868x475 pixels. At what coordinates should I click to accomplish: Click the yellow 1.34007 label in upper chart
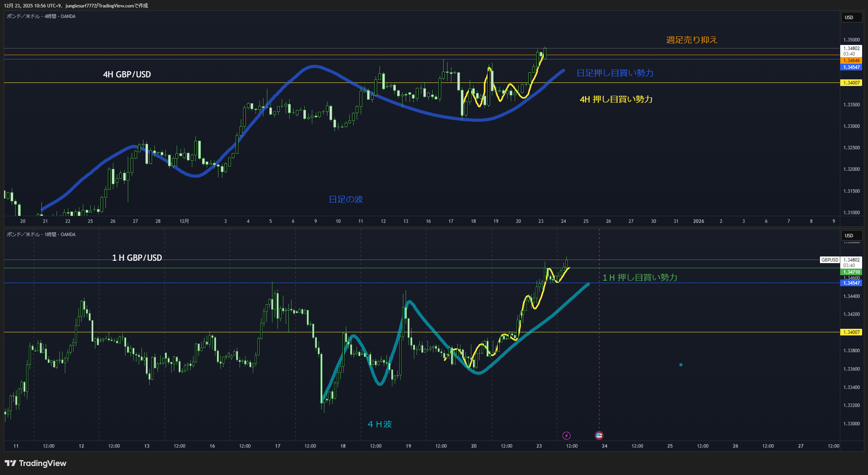(851, 83)
